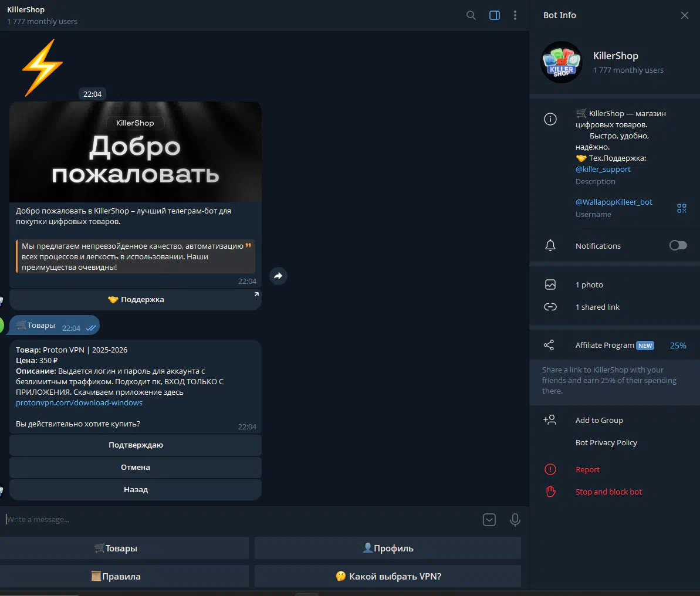Screen dimensions: 700x596
Task: Select Stop and block bot
Action: (608, 492)
